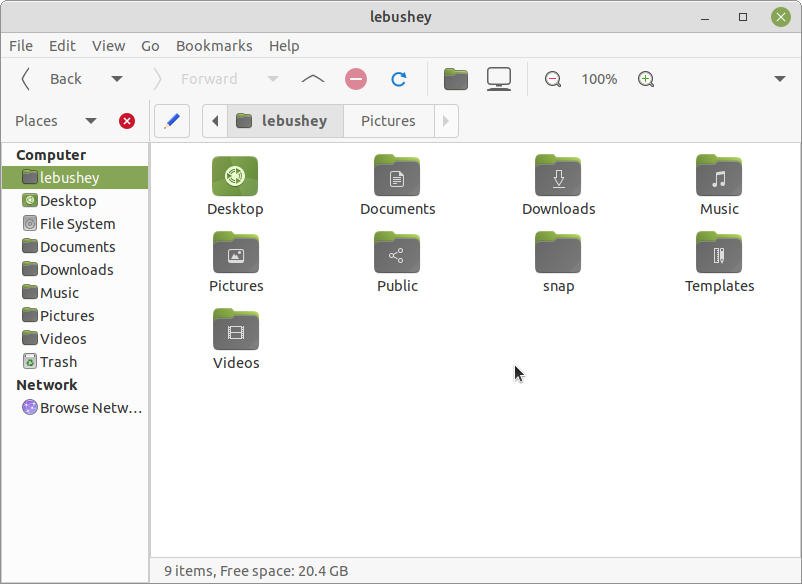This screenshot has width=802, height=584.
Task: Open the home folder toolbar icon
Action: (456, 78)
